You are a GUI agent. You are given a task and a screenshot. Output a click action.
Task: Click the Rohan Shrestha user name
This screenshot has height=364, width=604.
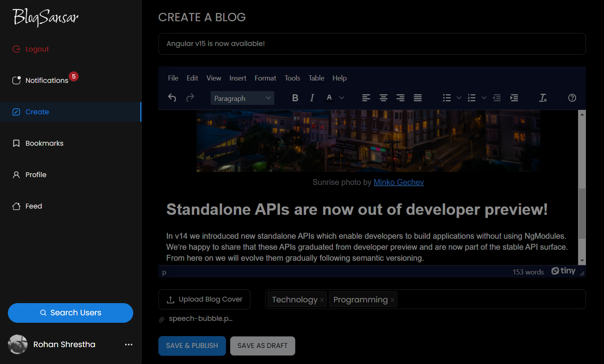(x=64, y=344)
